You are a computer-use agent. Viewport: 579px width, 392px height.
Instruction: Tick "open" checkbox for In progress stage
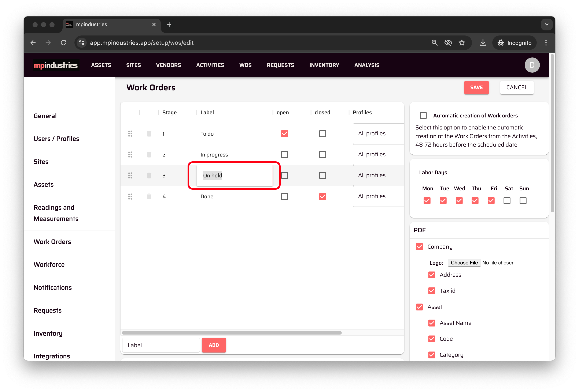pos(284,155)
